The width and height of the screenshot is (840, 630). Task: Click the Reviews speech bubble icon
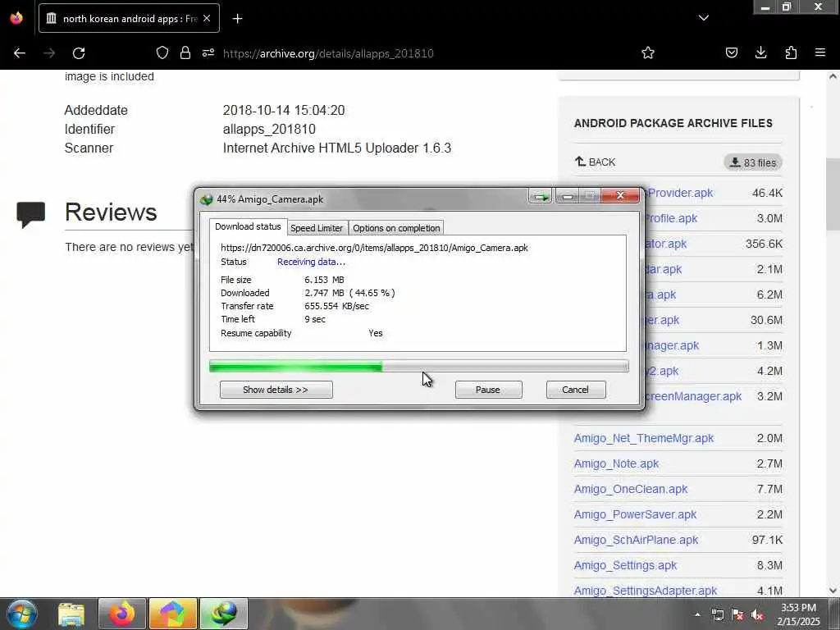coord(30,215)
